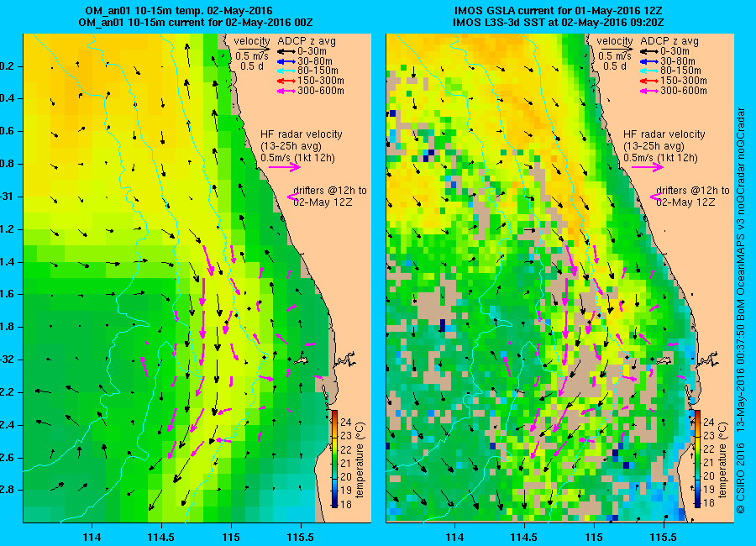The width and height of the screenshot is (756, 546).
Task: Click '0.5 m/s' velocity text in left legend
Action: pos(252,56)
